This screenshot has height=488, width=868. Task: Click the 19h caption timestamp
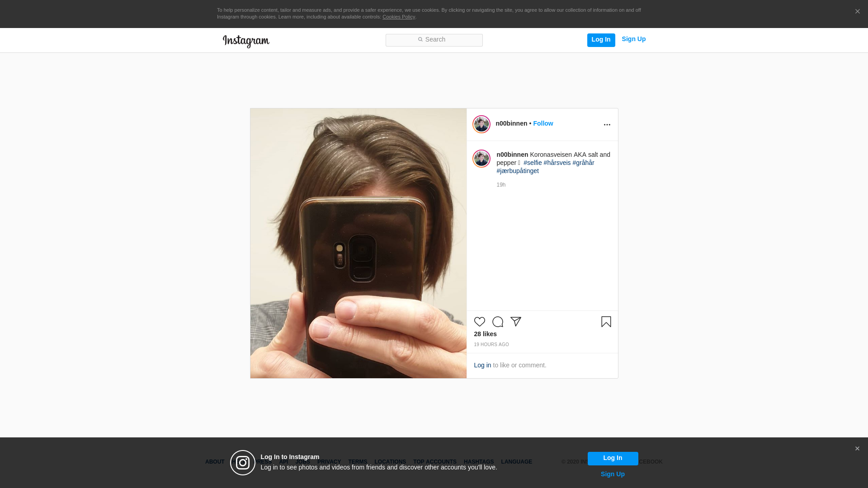click(x=501, y=185)
